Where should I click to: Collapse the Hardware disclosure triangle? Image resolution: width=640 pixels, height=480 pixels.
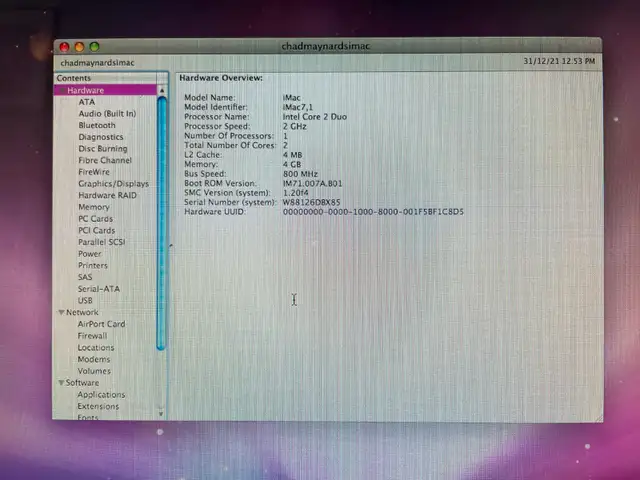(x=62, y=90)
